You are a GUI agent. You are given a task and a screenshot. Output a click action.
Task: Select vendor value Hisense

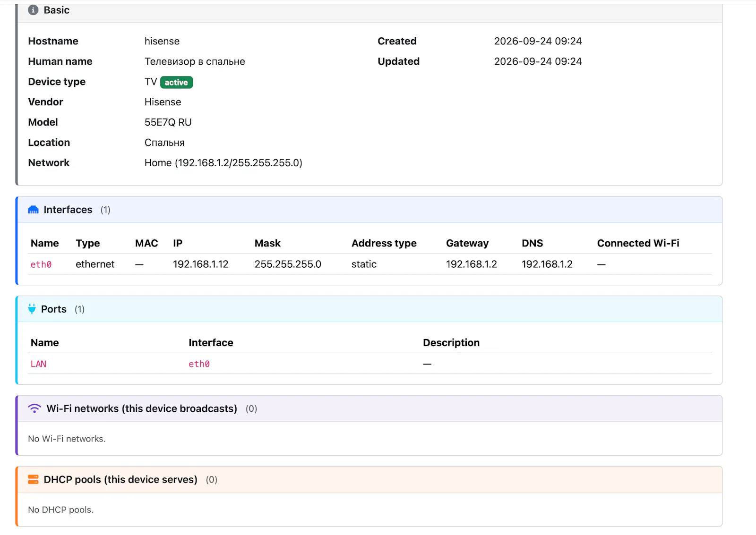pos(163,102)
